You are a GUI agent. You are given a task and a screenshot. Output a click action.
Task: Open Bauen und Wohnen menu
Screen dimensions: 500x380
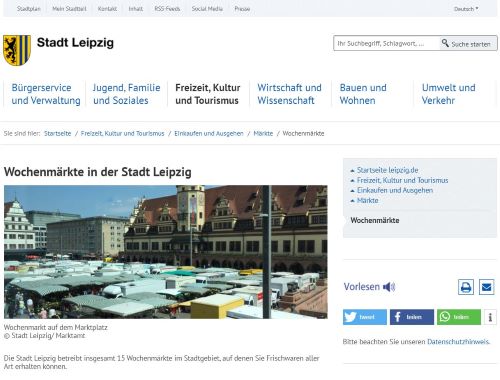click(363, 94)
